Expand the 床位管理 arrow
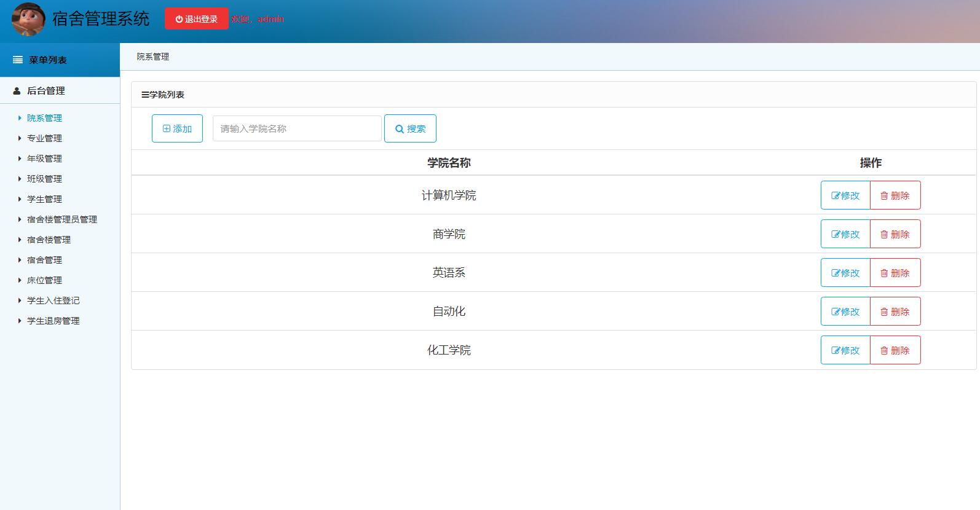 point(20,280)
